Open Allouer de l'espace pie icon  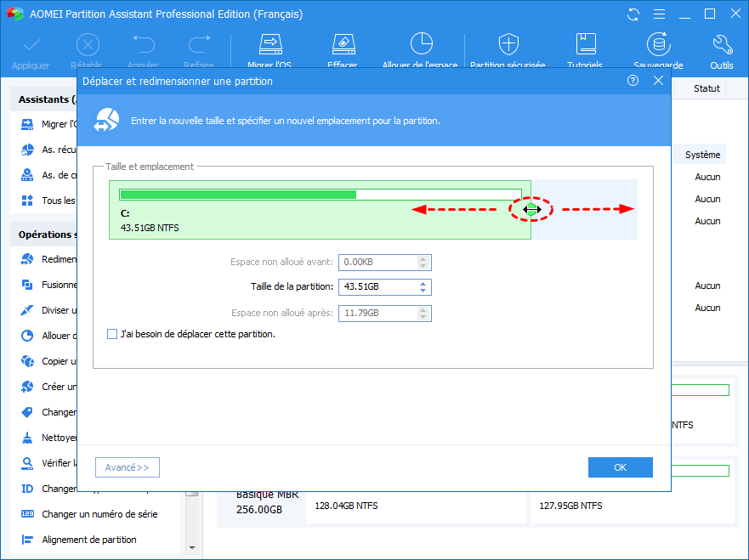tap(421, 44)
